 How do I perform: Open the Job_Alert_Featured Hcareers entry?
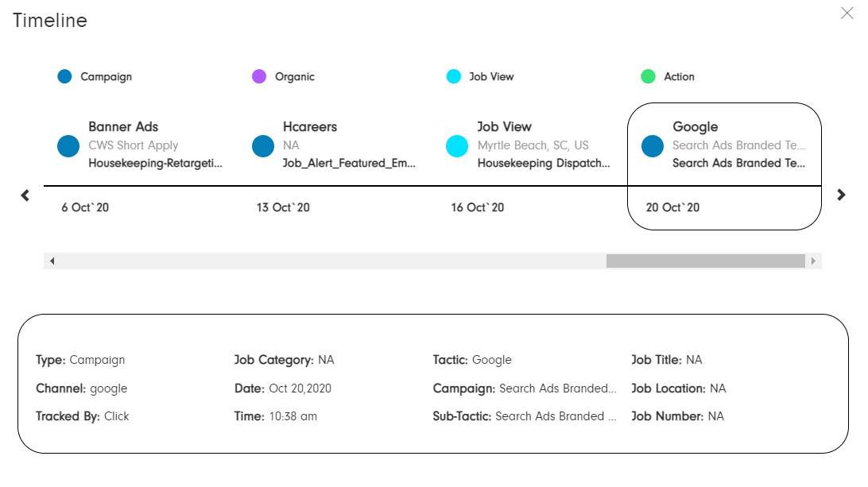tap(349, 164)
